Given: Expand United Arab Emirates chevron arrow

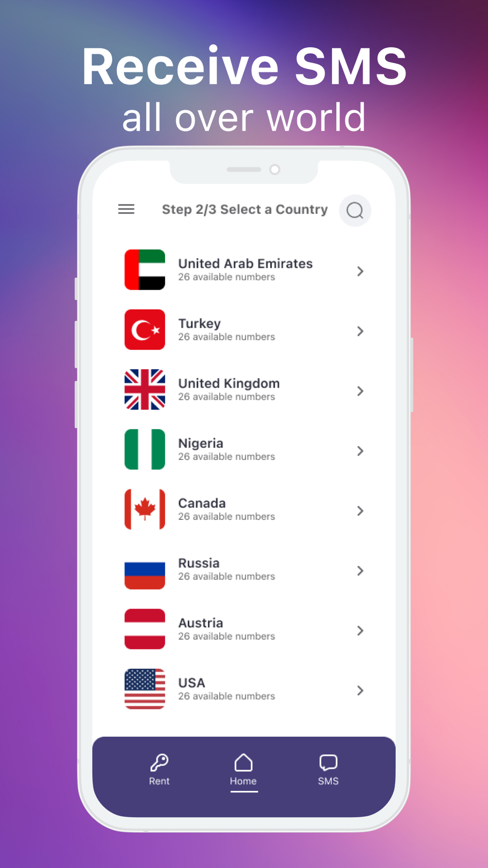Looking at the screenshot, I should click(360, 271).
